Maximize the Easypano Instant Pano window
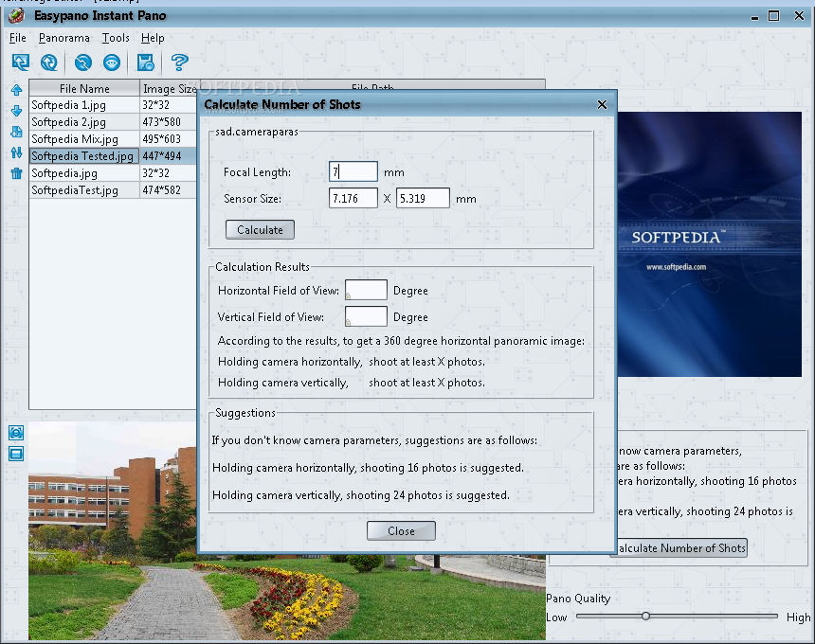This screenshot has width=815, height=644. click(x=774, y=16)
